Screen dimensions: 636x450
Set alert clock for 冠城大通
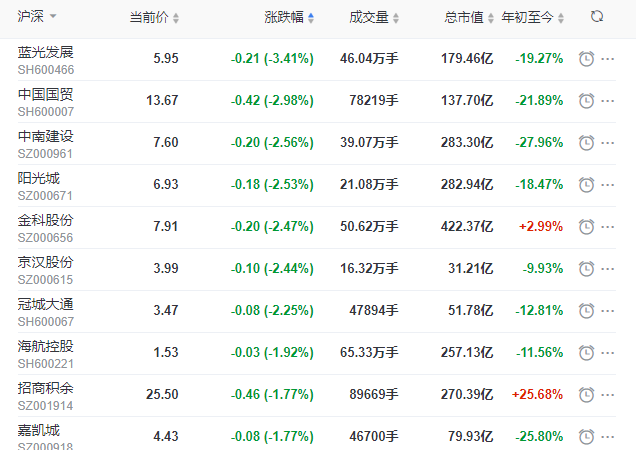(586, 311)
